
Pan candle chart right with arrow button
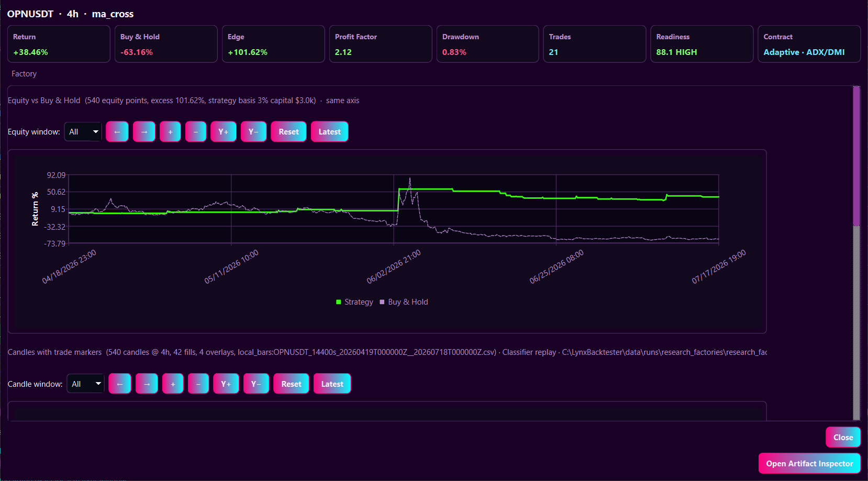(147, 384)
